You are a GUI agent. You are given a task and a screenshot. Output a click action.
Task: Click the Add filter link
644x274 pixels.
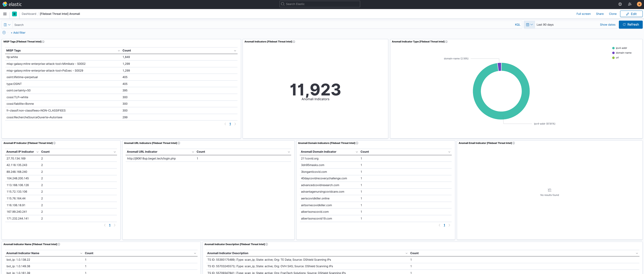point(18,32)
